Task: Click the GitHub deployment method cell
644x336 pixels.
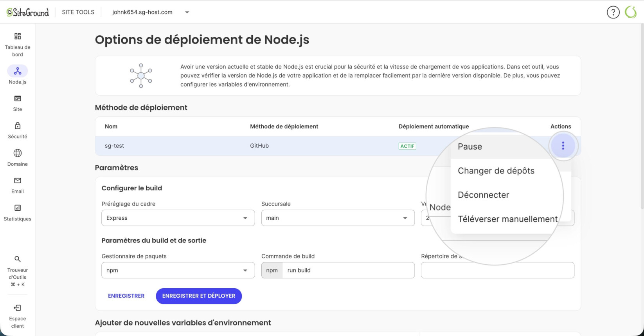Action: pos(259,146)
